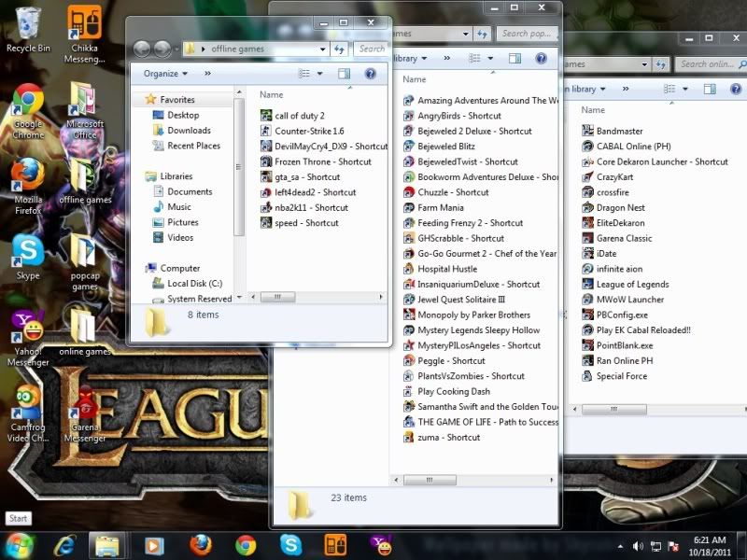Click Name column header in popcap games window
The image size is (747, 560).
414,79
